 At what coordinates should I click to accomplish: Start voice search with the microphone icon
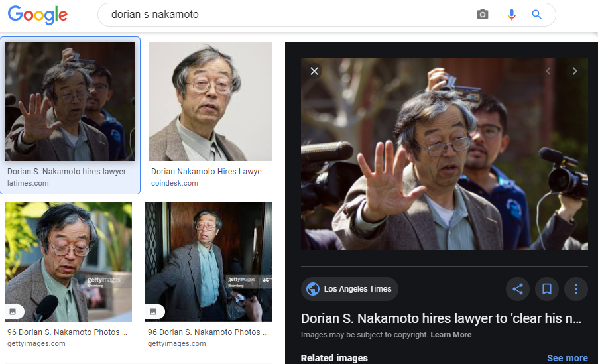pyautogui.click(x=511, y=15)
